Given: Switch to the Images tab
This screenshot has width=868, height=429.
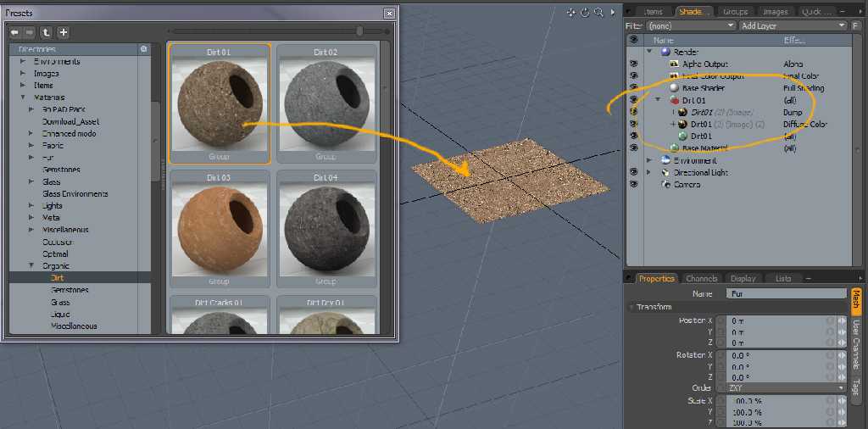Looking at the screenshot, I should [775, 12].
